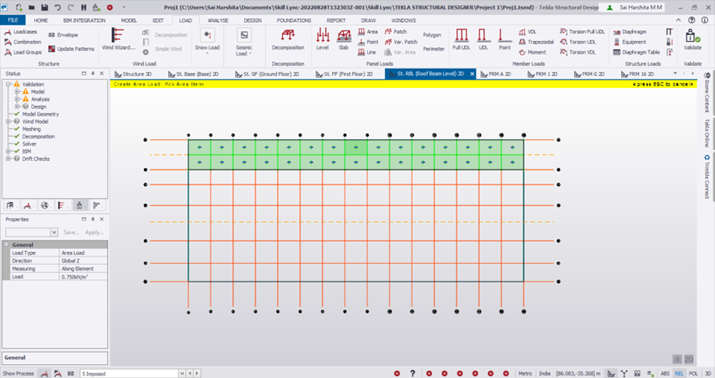Select the Seismic Load icon
This screenshot has height=378, width=715.
[244, 41]
